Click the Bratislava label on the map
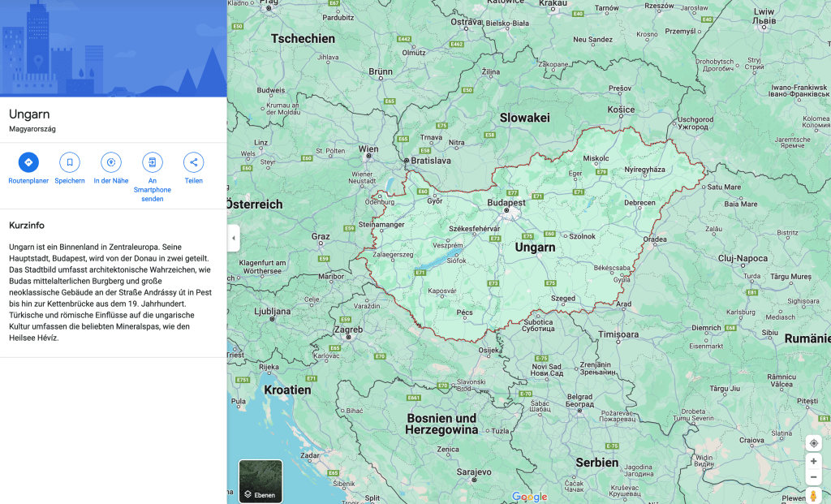 [x=430, y=161]
